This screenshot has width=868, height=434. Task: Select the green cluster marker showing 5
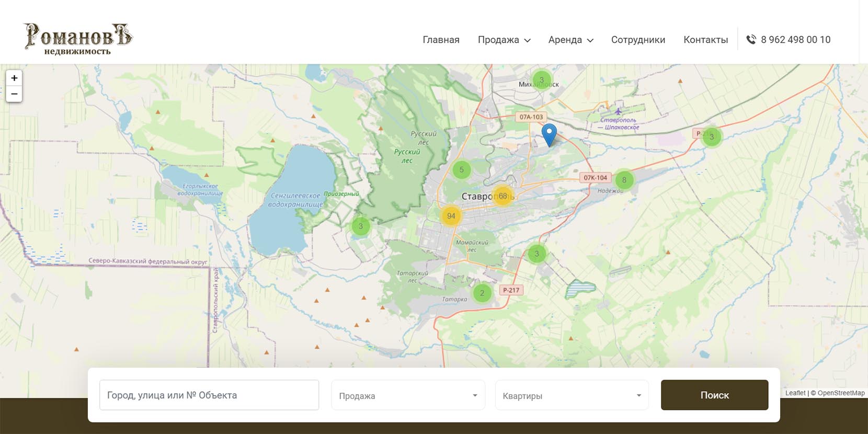[461, 169]
